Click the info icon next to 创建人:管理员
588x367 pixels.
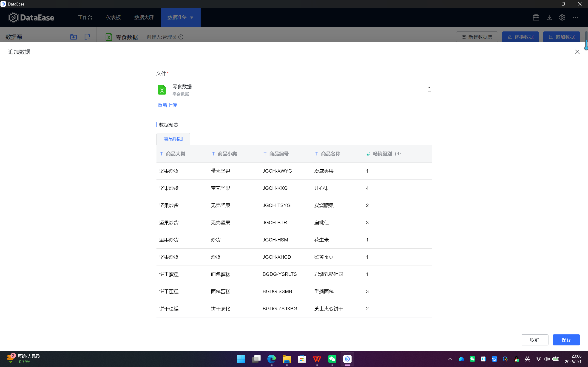click(x=181, y=37)
